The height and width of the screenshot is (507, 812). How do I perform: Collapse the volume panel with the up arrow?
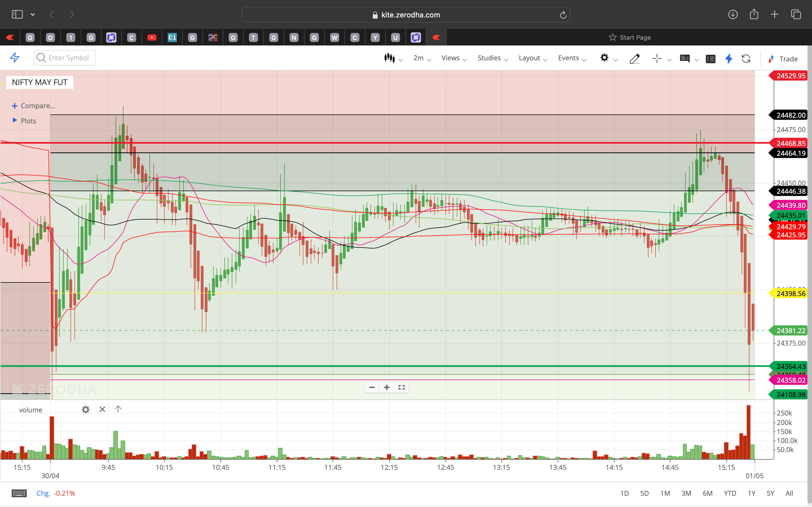[118, 409]
